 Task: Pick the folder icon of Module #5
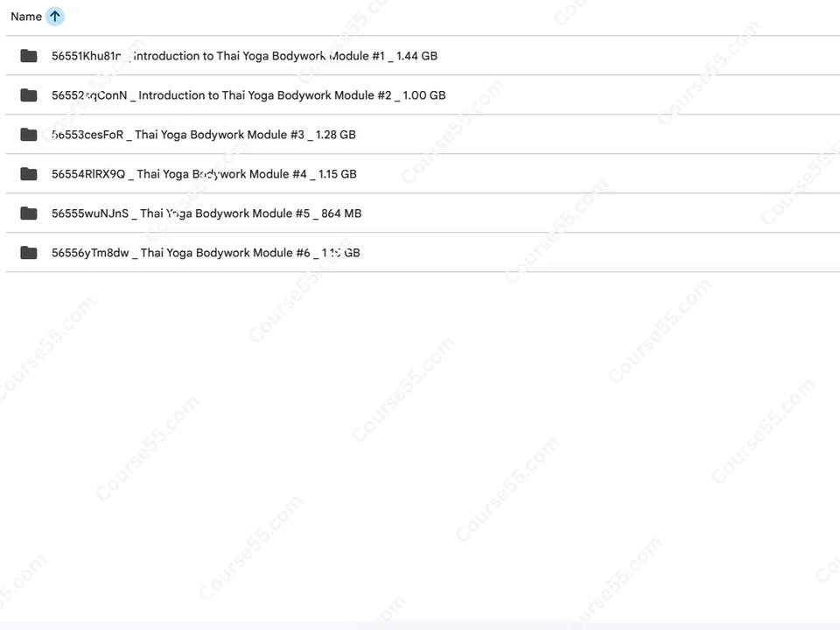pos(28,213)
